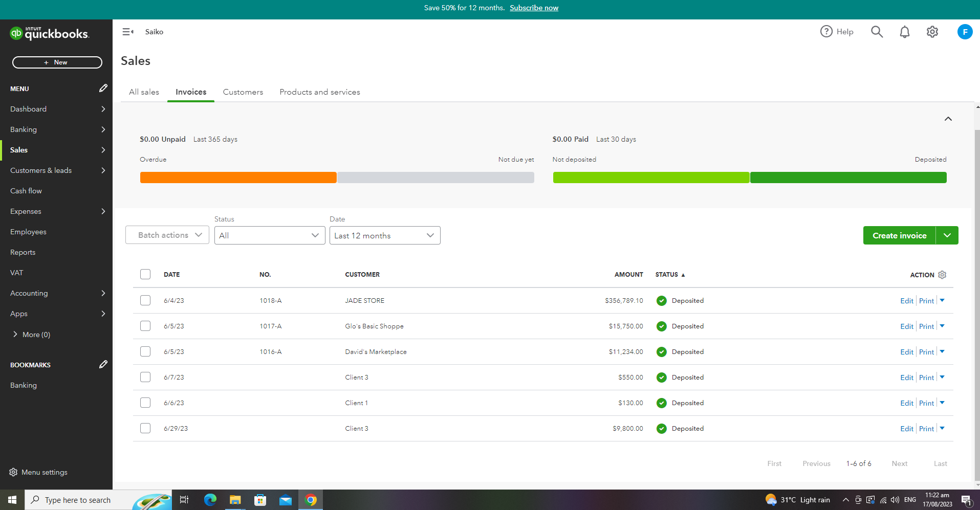
Task: Select the checkbox for invoice 1017-A
Action: click(145, 326)
